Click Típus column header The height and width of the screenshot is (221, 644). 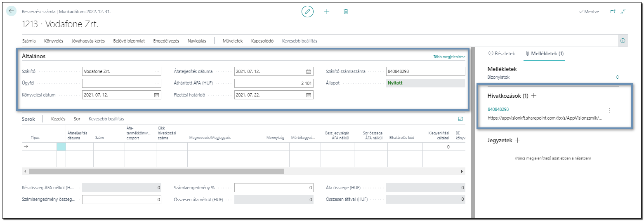point(35,138)
